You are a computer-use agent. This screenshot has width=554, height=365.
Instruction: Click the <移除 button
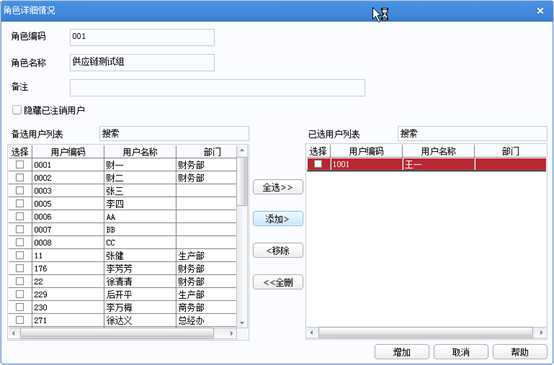278,251
